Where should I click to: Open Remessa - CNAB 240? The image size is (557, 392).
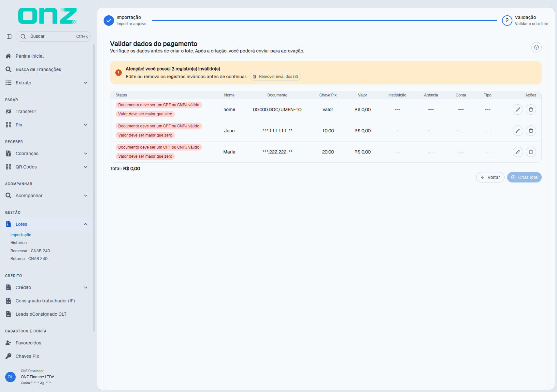coord(30,251)
